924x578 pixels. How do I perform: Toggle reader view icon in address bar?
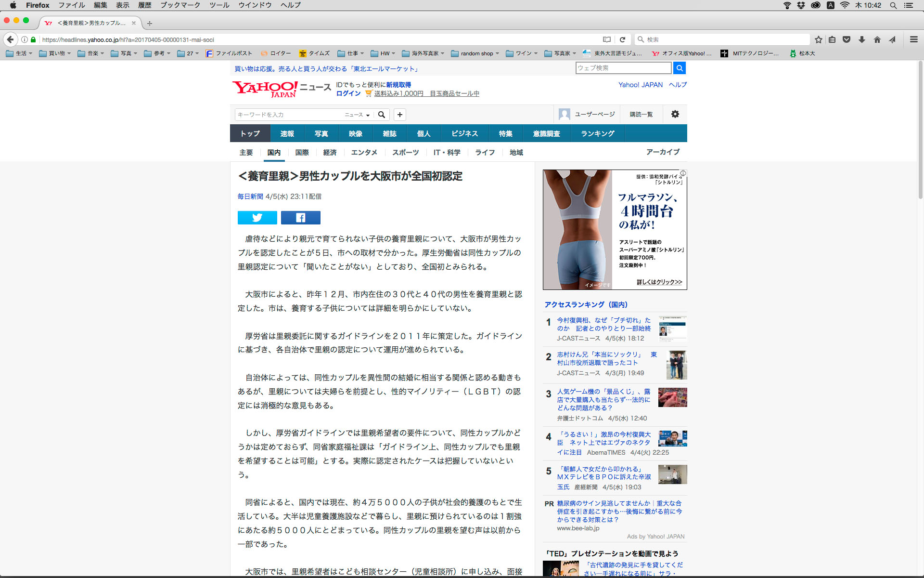(x=607, y=39)
